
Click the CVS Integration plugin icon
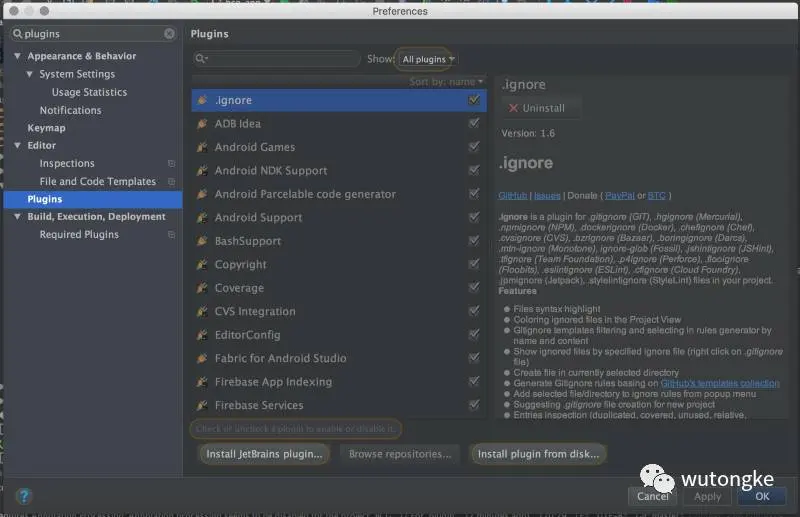point(203,311)
